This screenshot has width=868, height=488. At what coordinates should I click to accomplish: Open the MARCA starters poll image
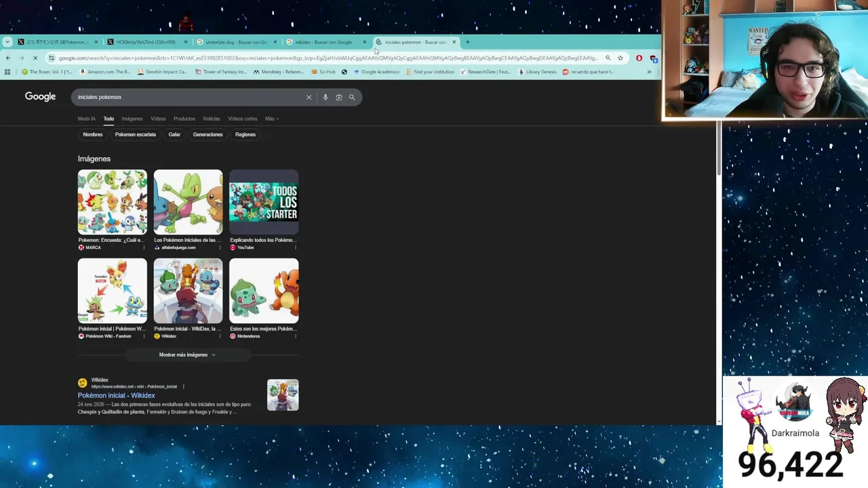click(112, 202)
